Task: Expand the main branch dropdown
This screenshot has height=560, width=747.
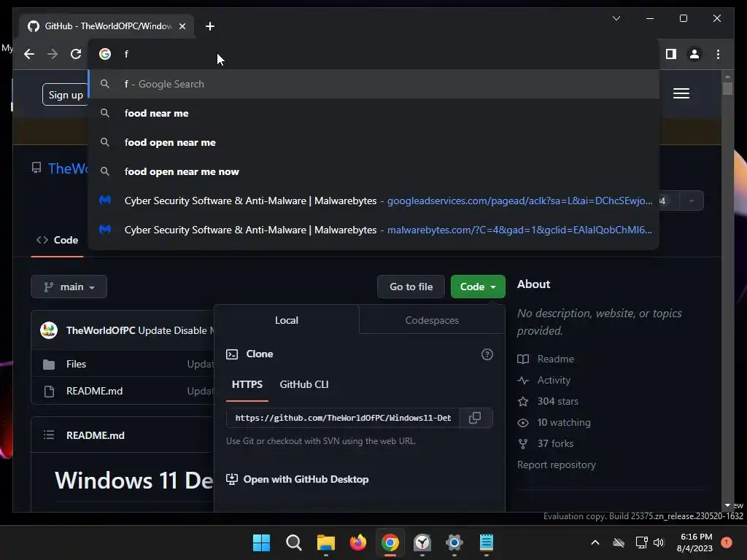Action: click(69, 287)
